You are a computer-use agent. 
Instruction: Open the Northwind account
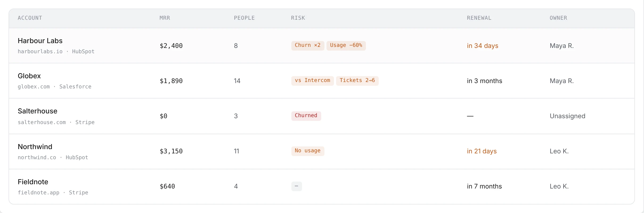(35, 147)
